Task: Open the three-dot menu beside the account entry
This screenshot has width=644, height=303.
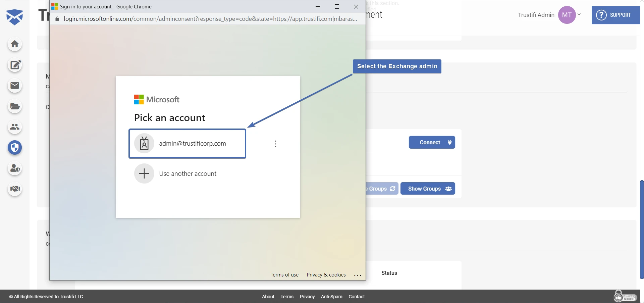Action: pos(276,144)
